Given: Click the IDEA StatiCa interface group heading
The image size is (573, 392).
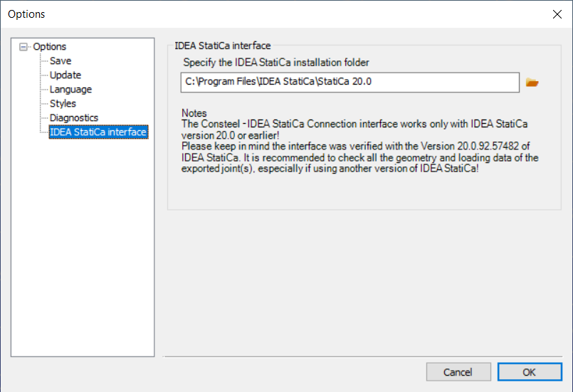Looking at the screenshot, I should point(223,46).
